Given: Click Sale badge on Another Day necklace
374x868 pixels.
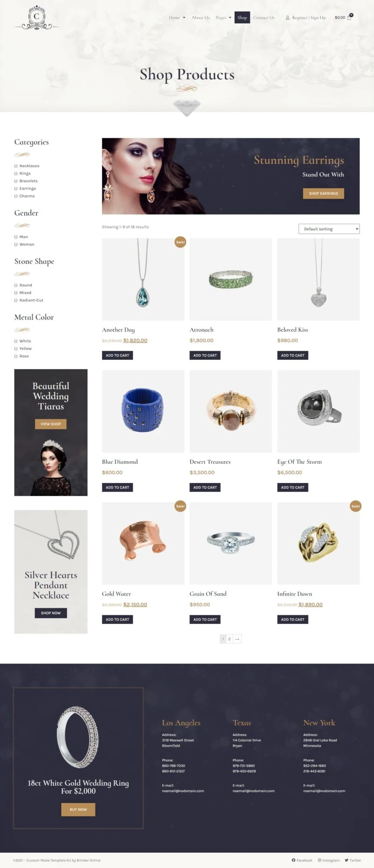Looking at the screenshot, I should tap(180, 242).
